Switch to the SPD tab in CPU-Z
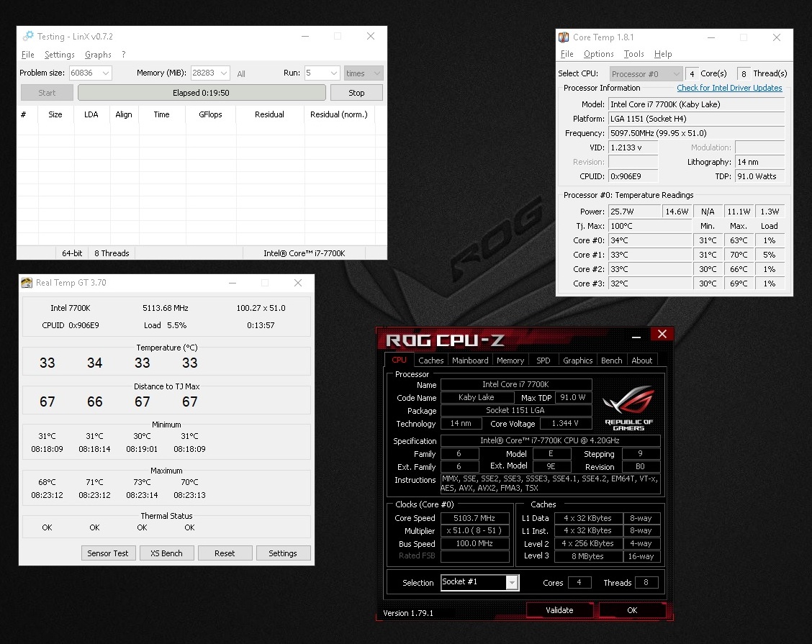The width and height of the screenshot is (812, 644). (x=543, y=360)
